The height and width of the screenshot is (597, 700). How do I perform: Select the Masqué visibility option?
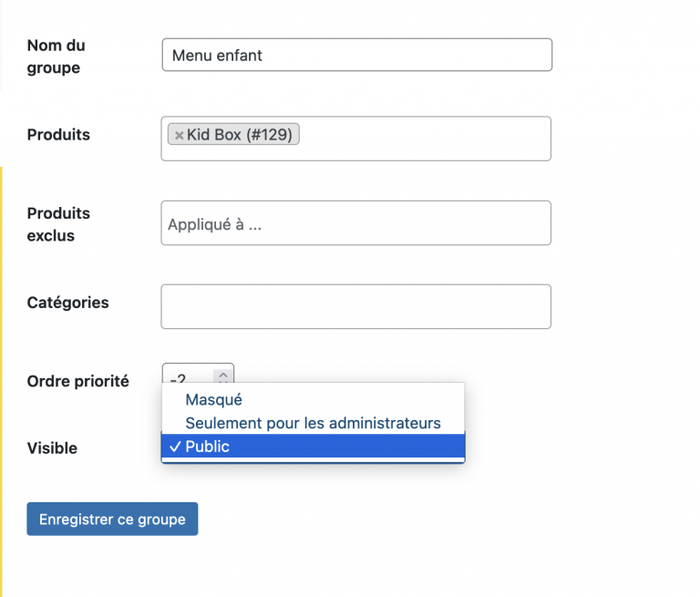pyautogui.click(x=213, y=399)
